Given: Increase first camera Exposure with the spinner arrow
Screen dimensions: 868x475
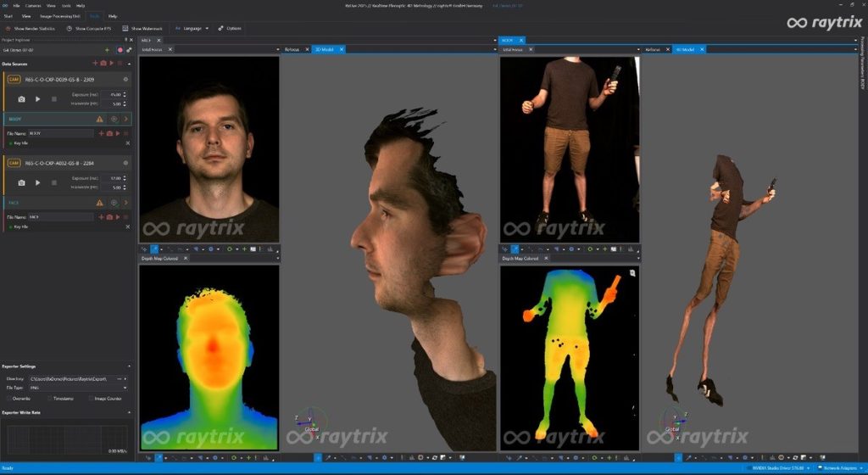Looking at the screenshot, I should [126, 92].
